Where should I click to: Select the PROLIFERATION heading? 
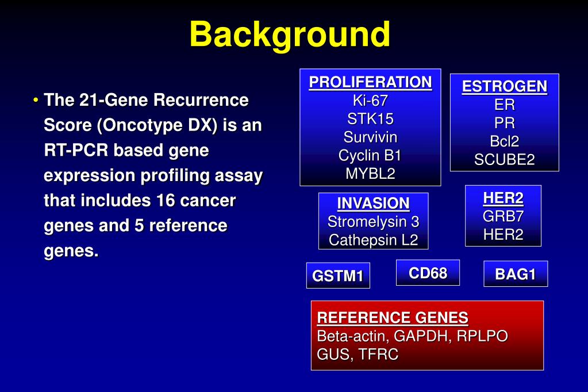pyautogui.click(x=371, y=82)
